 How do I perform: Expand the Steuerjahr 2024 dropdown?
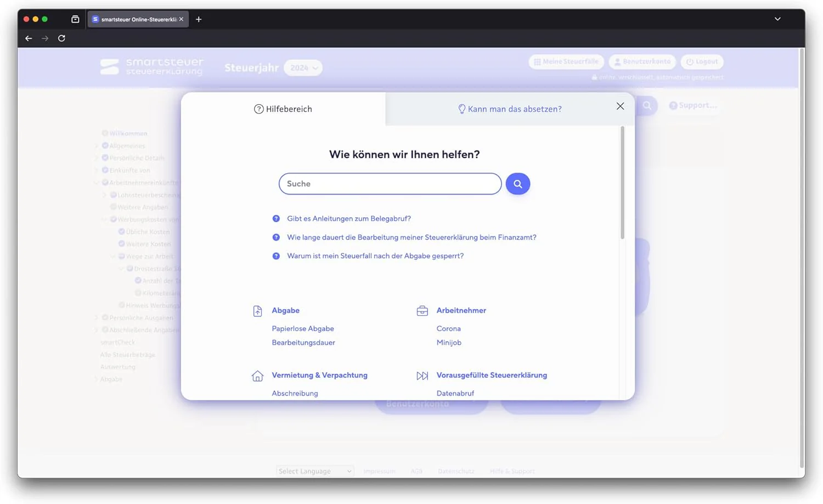(303, 68)
